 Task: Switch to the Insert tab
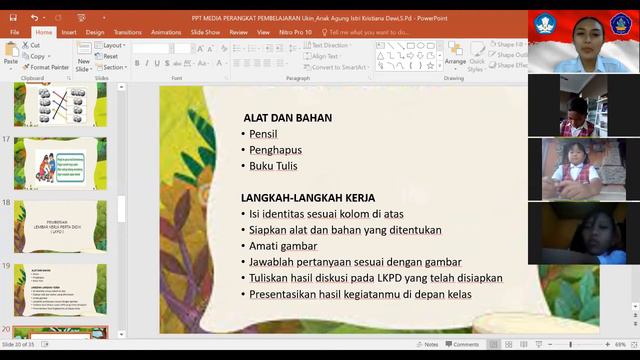tap(69, 32)
